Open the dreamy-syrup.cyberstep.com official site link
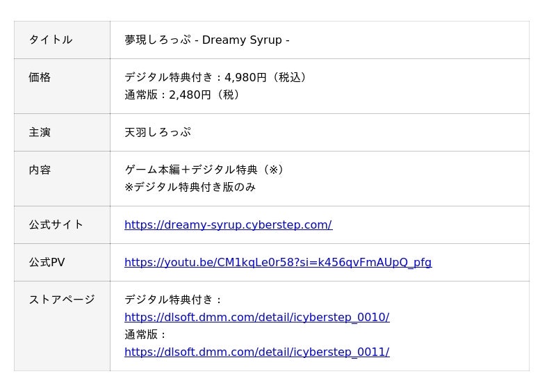Image resolution: width=556 pixels, height=392 pixels. 228,224
